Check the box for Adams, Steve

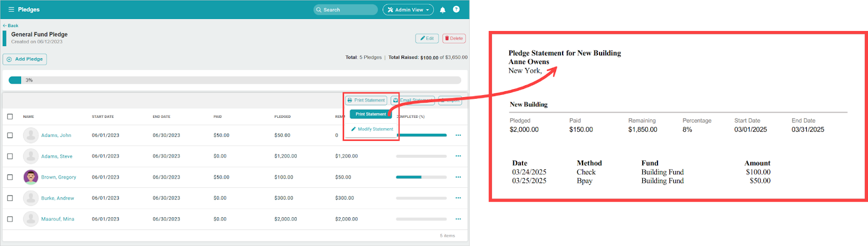(x=10, y=156)
